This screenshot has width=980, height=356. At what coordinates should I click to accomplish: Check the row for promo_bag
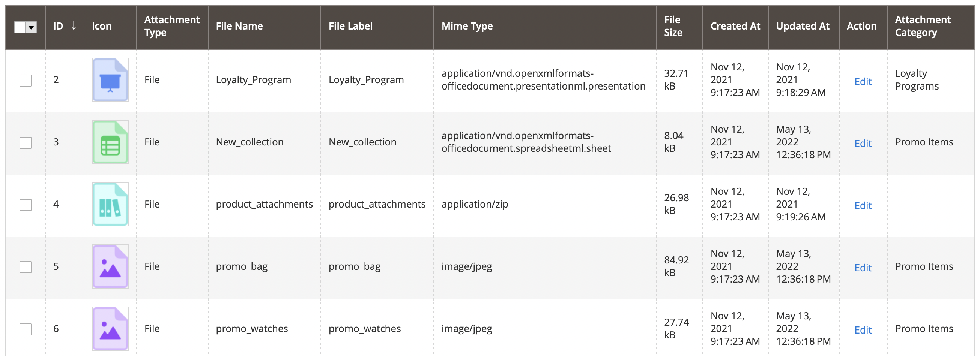(x=26, y=267)
